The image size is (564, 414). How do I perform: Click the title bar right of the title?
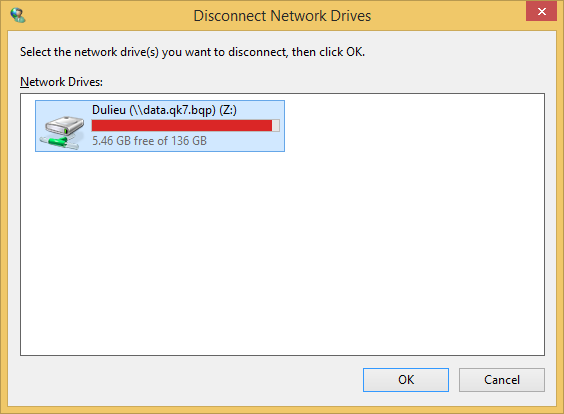448,16
